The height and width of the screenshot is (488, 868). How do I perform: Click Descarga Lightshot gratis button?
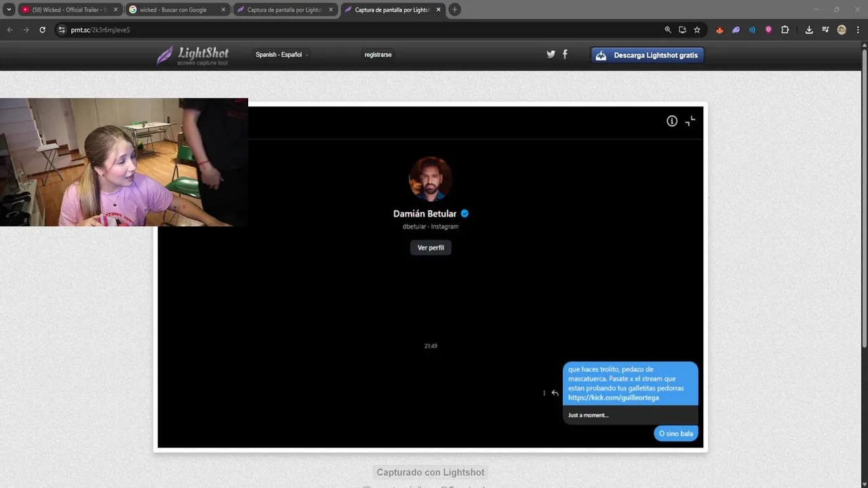click(648, 55)
